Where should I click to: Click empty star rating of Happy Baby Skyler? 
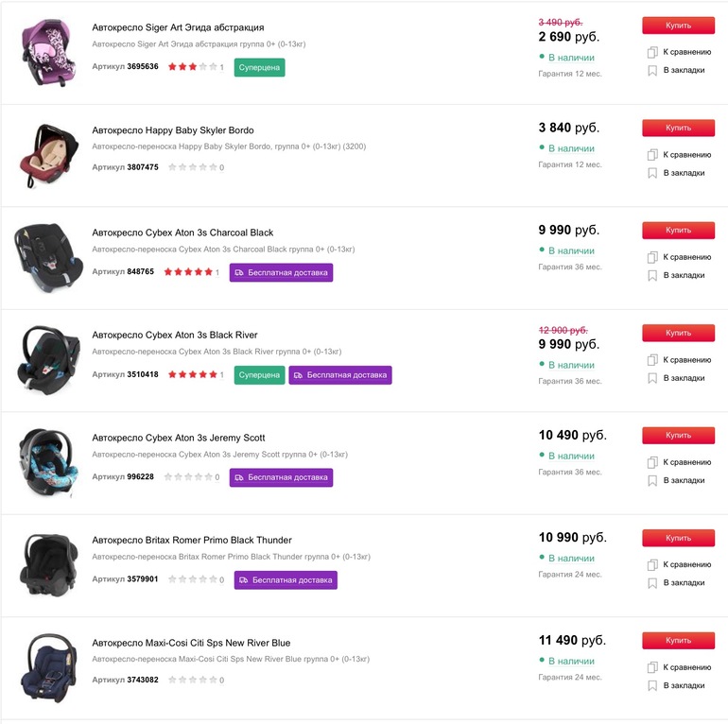(193, 167)
